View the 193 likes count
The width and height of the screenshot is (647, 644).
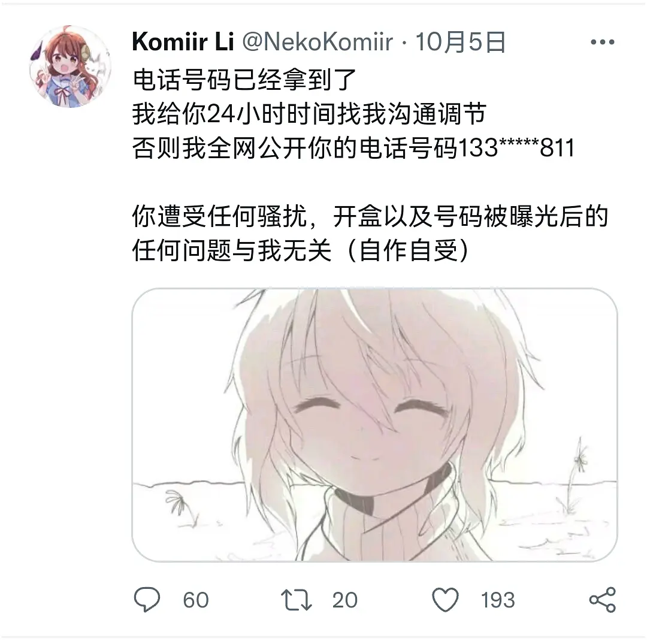point(498,600)
